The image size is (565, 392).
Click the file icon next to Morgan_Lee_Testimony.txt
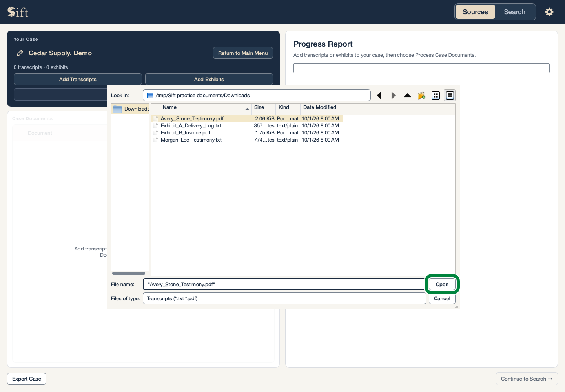[156, 140]
